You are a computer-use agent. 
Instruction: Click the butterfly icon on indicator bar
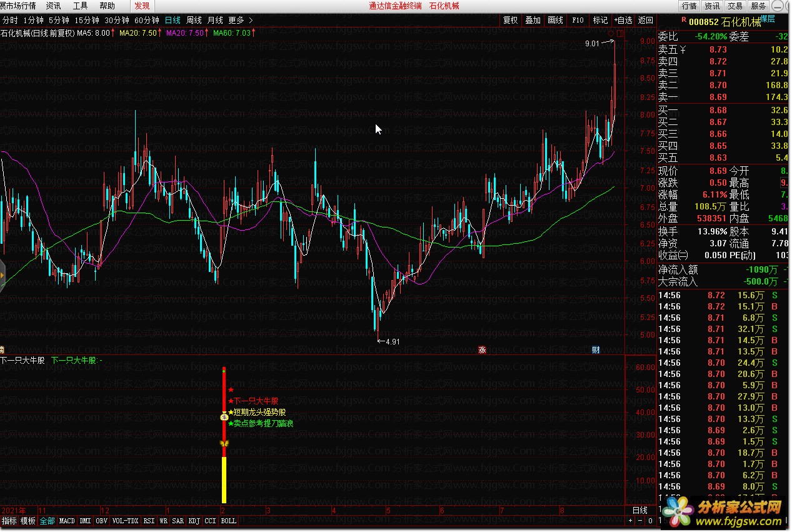pyautogui.click(x=224, y=443)
